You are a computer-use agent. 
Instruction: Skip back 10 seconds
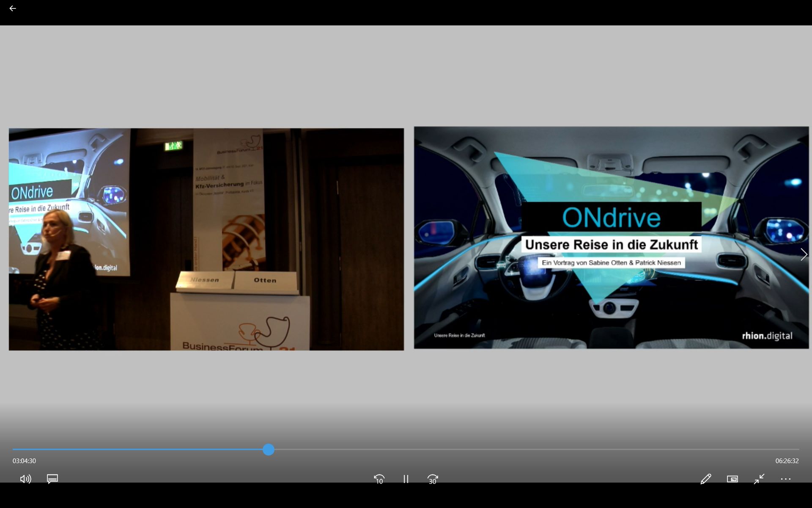click(379, 479)
